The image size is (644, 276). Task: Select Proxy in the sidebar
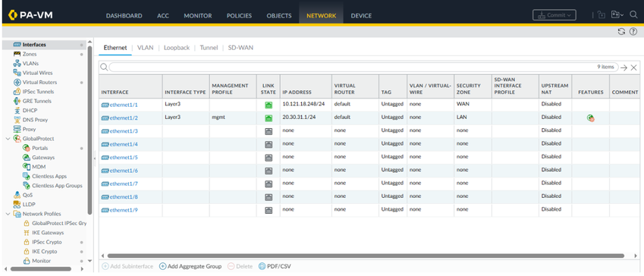coord(29,129)
